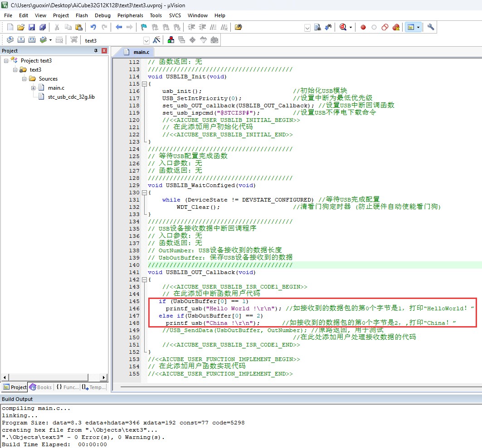Open the debug session dropdown arrow
482x448 pixels.
351,27
